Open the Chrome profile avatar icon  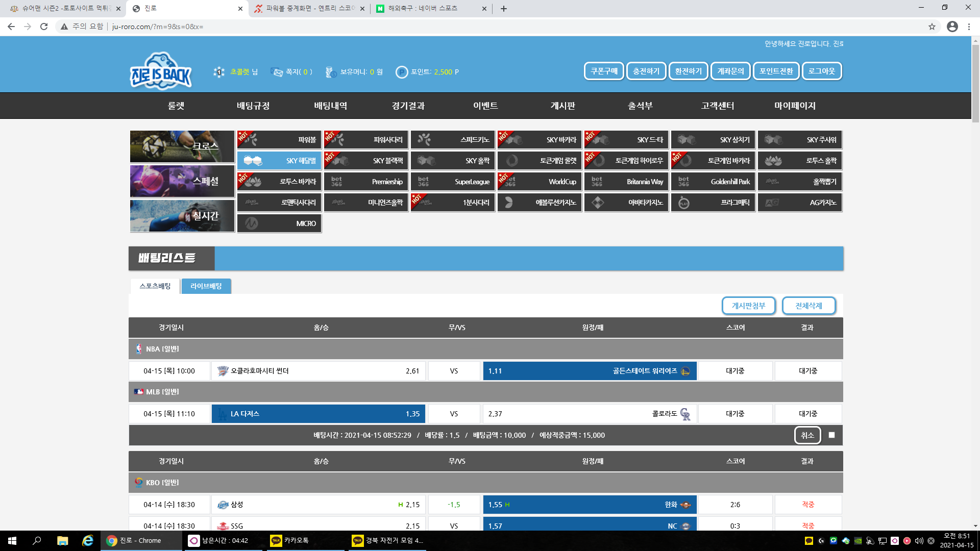952,27
